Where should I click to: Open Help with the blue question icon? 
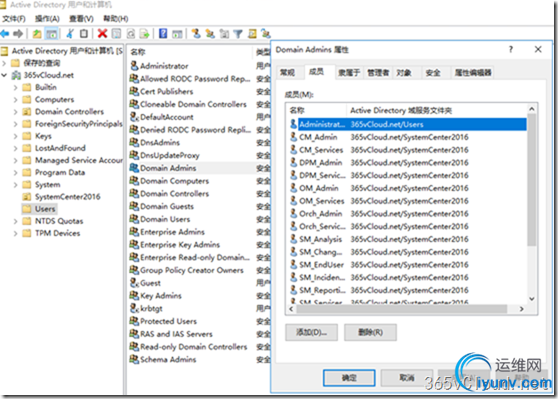[163, 34]
